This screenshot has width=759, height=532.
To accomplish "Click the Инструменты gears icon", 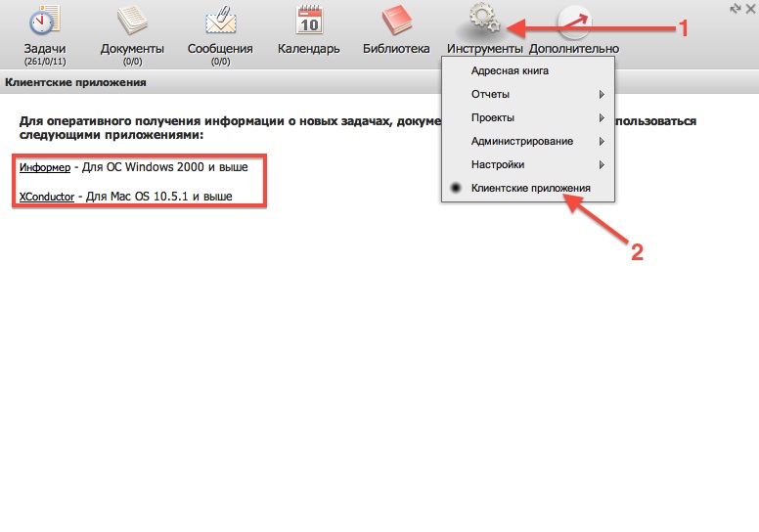I will [484, 21].
